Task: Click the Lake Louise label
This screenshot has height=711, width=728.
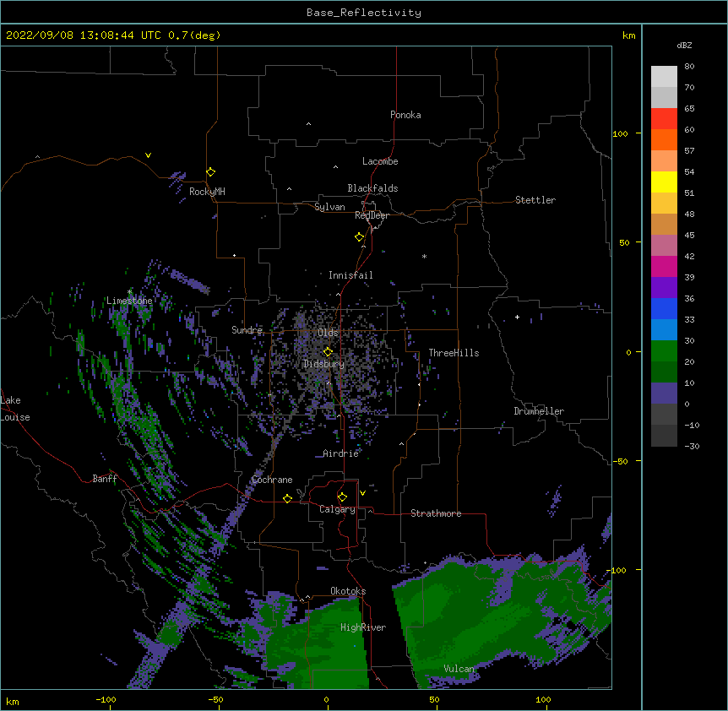Action: (15, 409)
